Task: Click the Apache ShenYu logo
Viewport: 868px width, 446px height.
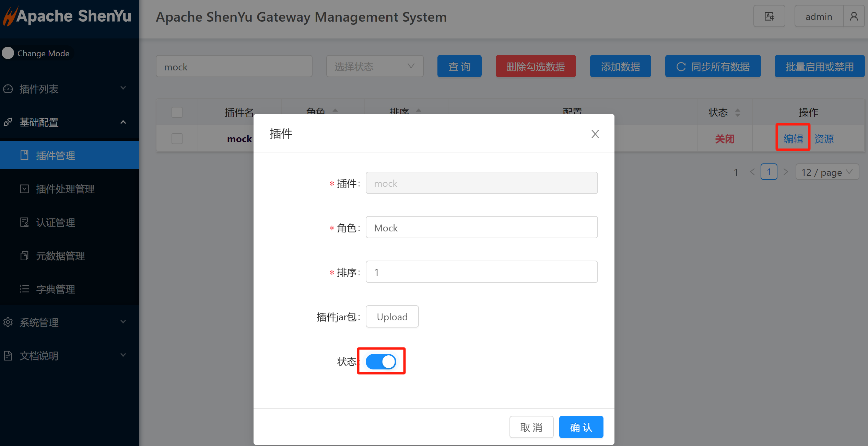Action: 67,16
